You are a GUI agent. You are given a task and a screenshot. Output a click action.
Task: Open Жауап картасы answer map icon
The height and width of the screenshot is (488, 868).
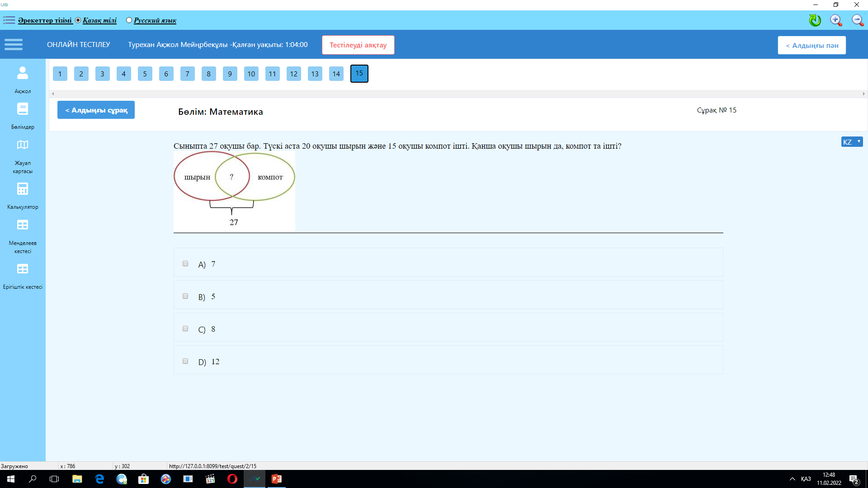[x=22, y=145]
